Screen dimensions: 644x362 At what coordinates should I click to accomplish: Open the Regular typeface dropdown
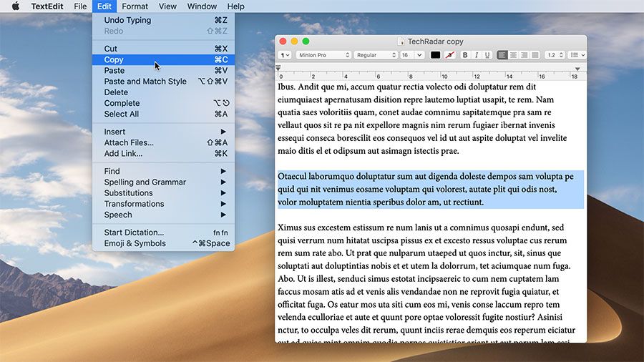coord(376,55)
